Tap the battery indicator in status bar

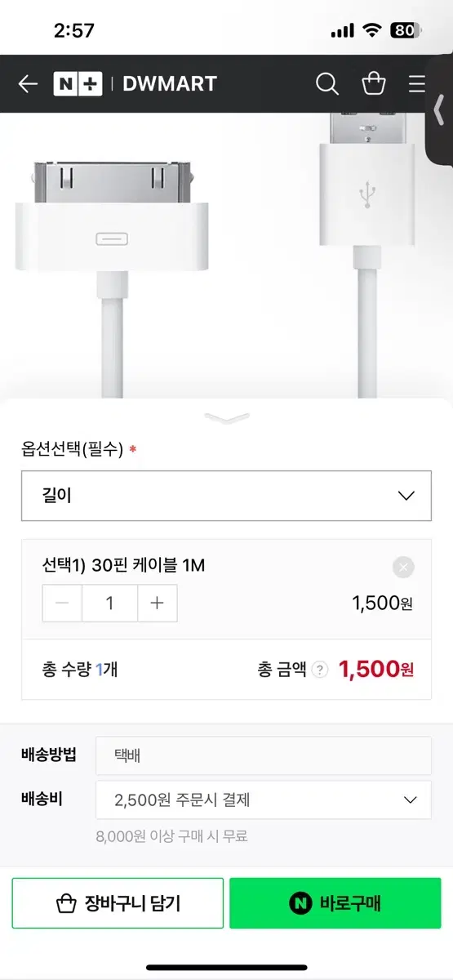(406, 31)
